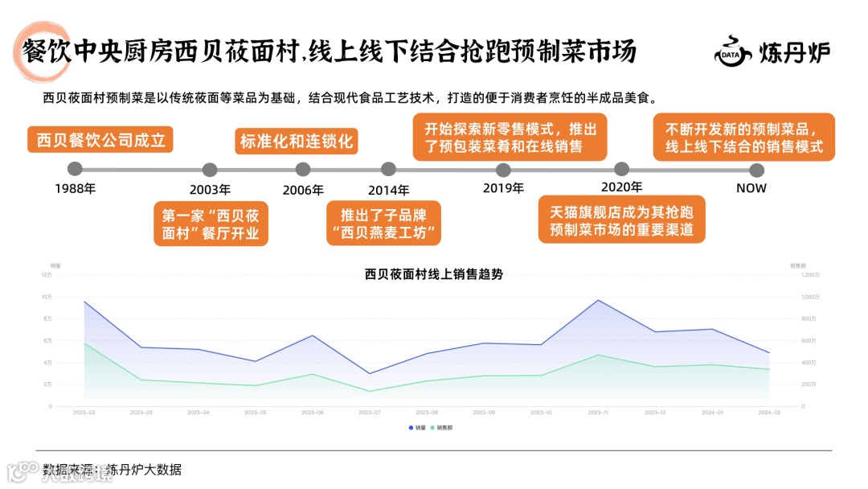Click the orange 西贝餐饮公司成立 box

(100, 140)
